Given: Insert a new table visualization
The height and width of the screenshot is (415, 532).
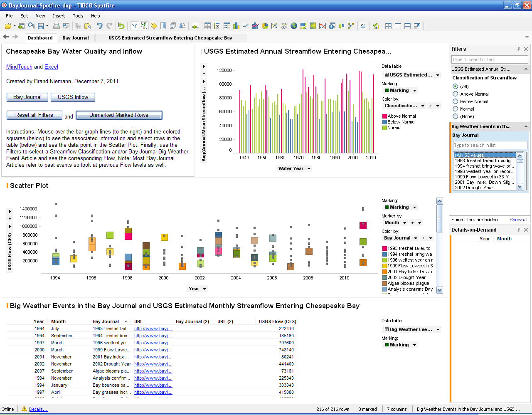Looking at the screenshot, I should [x=207, y=26].
